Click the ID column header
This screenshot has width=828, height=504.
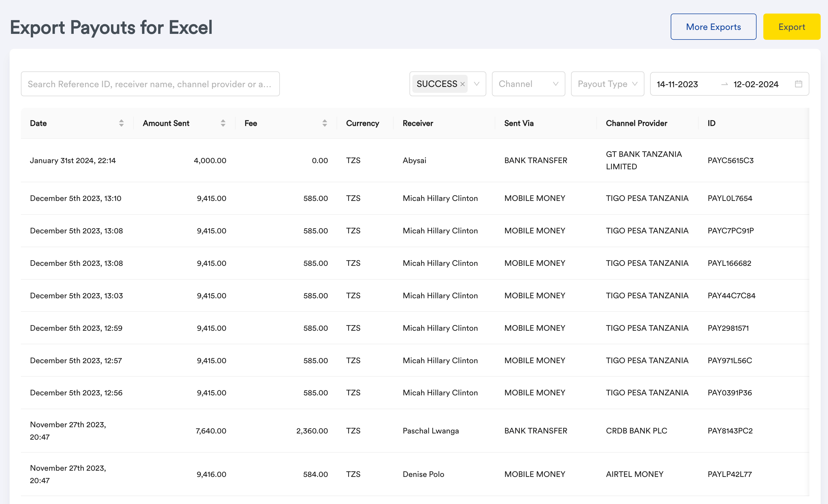point(711,123)
